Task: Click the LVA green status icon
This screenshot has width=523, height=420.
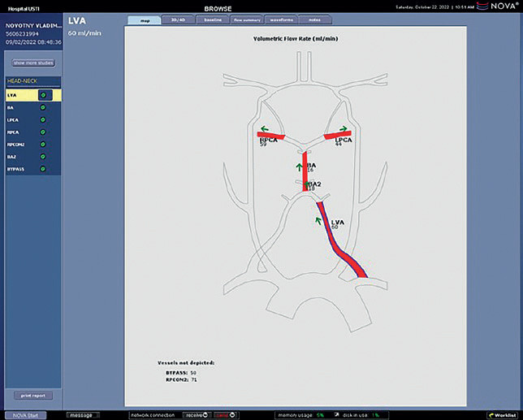Action: pyautogui.click(x=43, y=95)
